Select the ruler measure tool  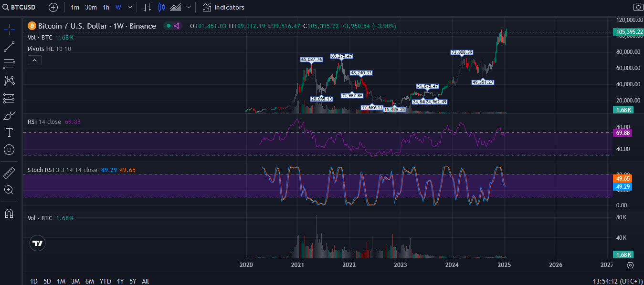[x=9, y=173]
